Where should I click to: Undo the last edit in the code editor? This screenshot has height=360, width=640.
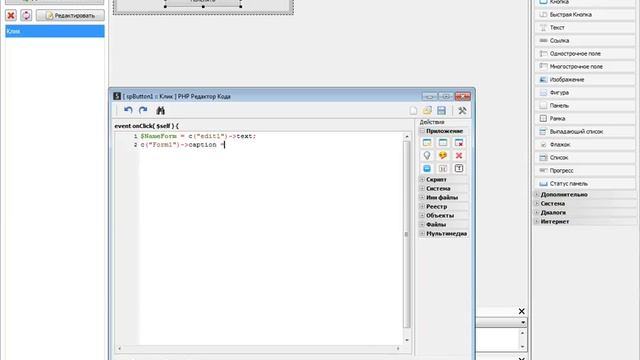(x=128, y=110)
